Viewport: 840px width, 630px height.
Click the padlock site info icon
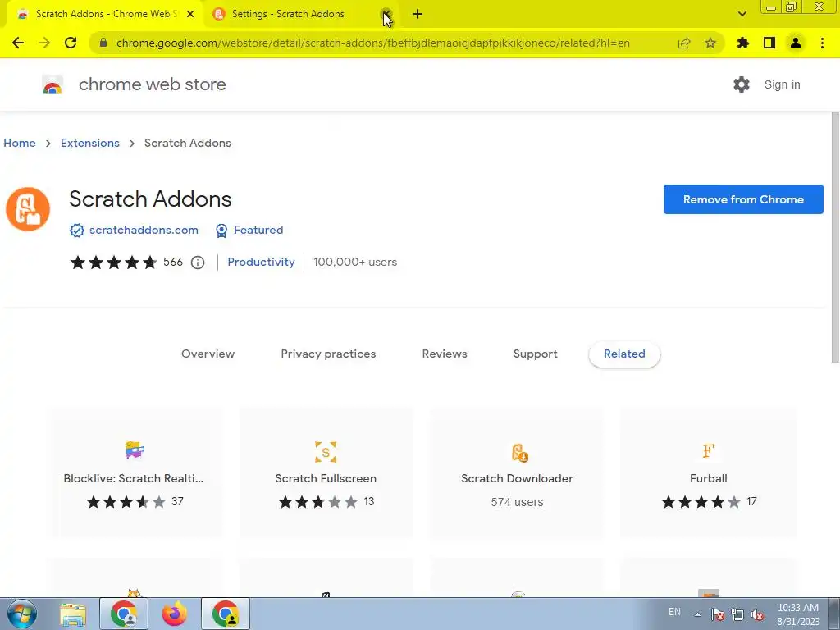tap(103, 43)
